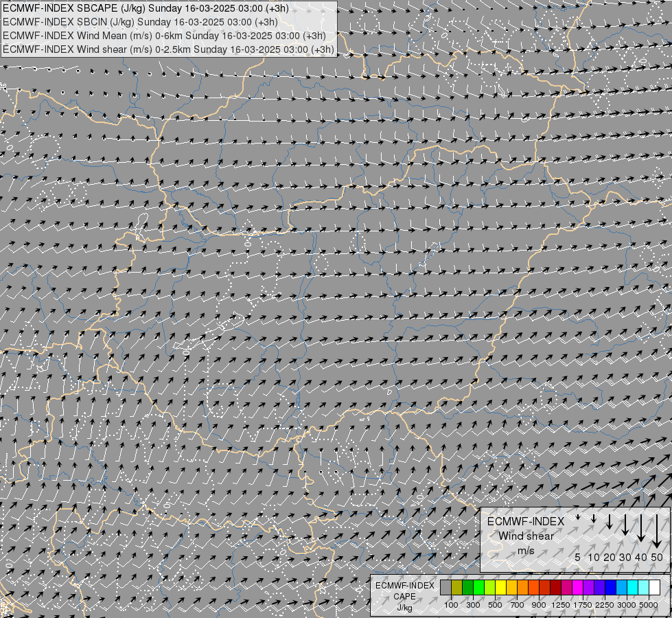Select the olive CAPE legend swatch
The image size is (672, 618).
[x=457, y=588]
